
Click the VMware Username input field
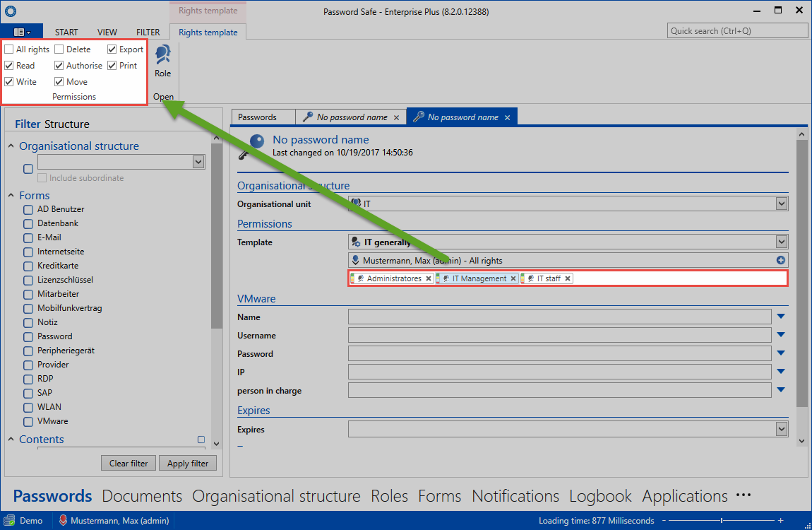click(560, 335)
